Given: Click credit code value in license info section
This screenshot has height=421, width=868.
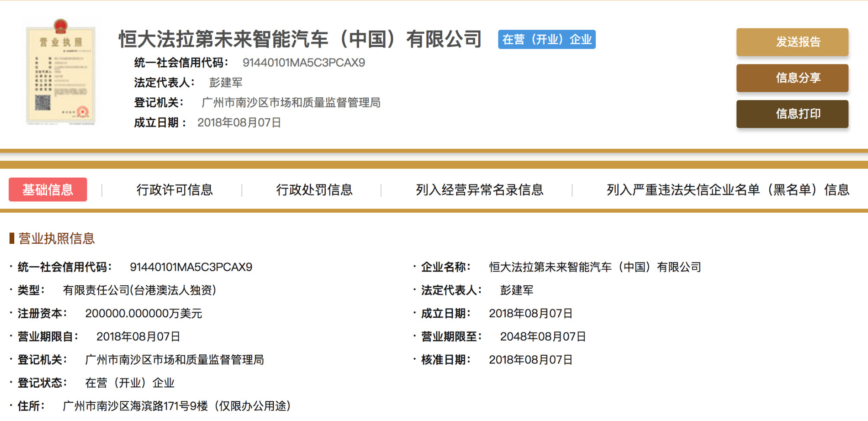Looking at the screenshot, I should point(191,267).
